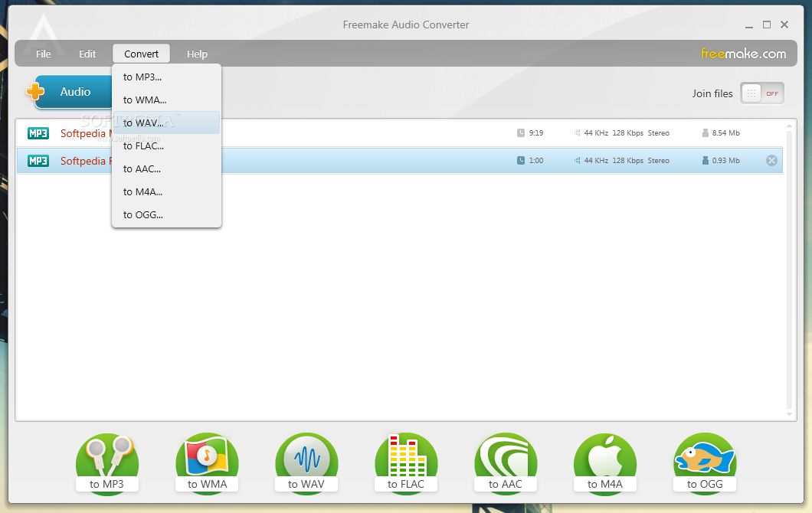The width and height of the screenshot is (812, 513).
Task: Click the 0.93 Mb size text
Action: [726, 161]
